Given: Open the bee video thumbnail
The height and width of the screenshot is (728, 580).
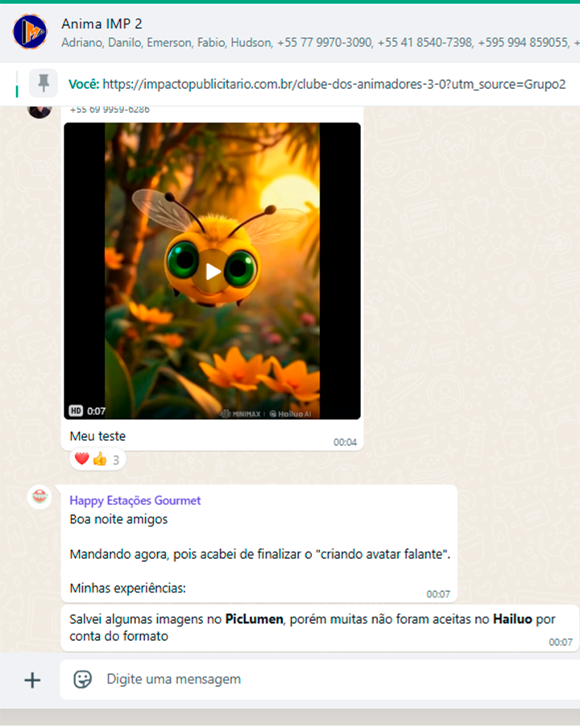Looking at the screenshot, I should pos(212,271).
